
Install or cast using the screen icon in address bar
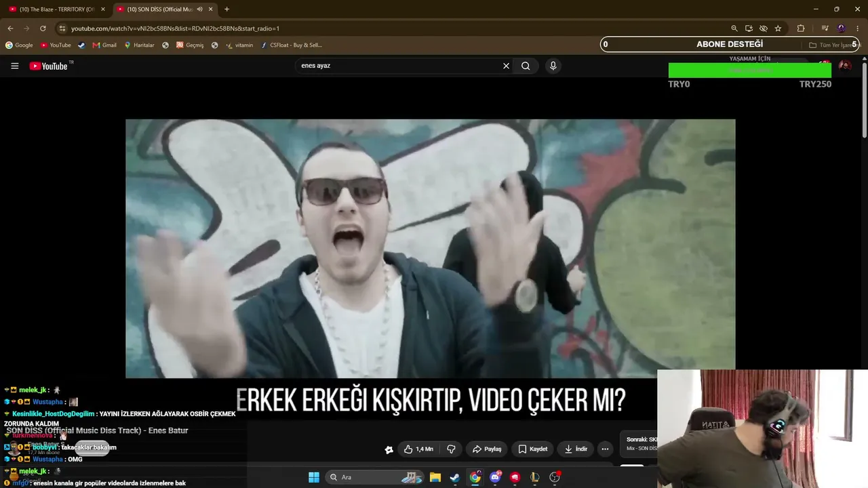pos(749,28)
